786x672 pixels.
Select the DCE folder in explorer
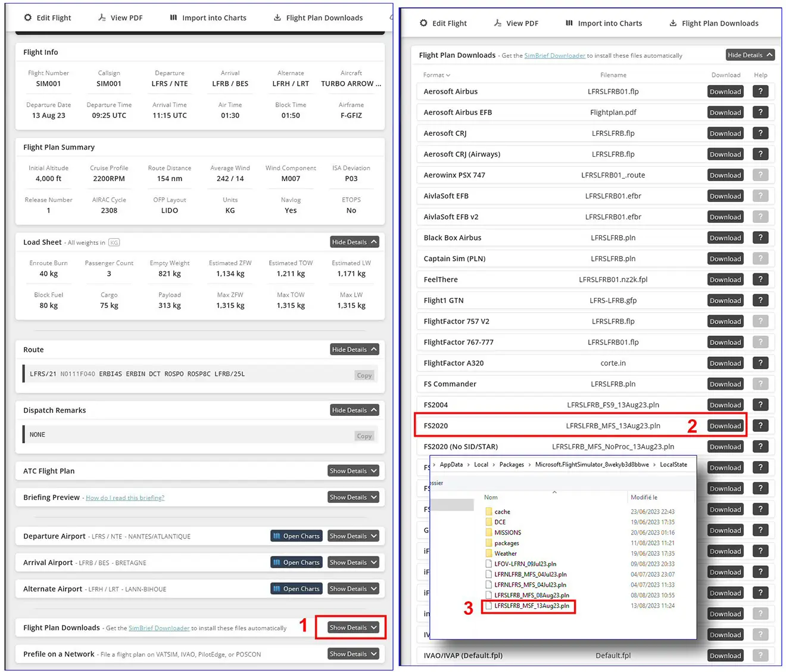point(495,522)
